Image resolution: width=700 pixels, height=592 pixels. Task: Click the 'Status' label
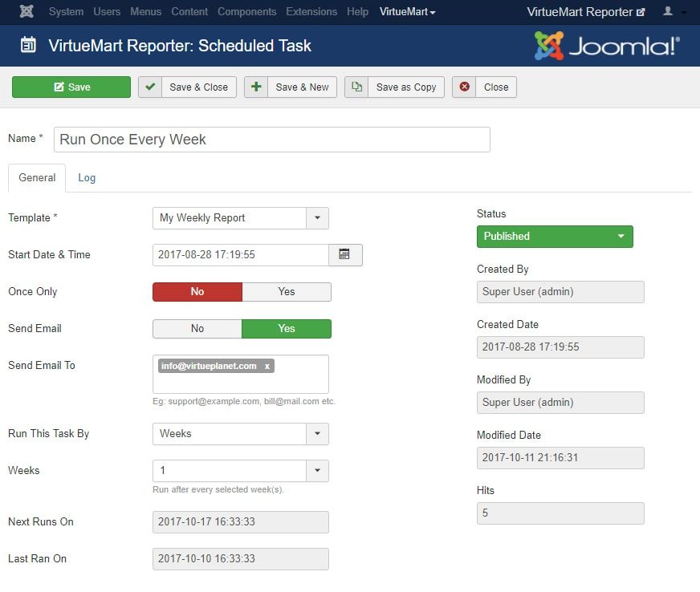pos(491,214)
